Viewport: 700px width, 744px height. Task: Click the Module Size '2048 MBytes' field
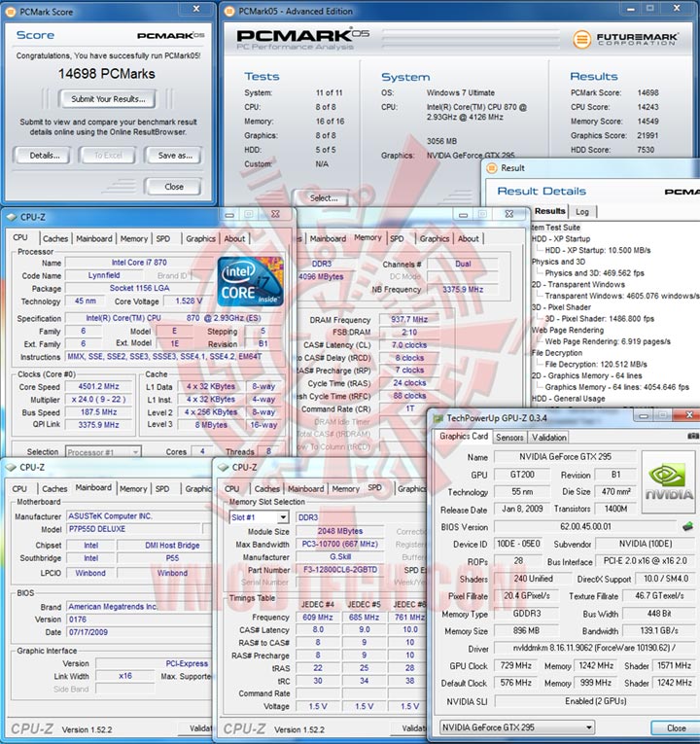[340, 531]
